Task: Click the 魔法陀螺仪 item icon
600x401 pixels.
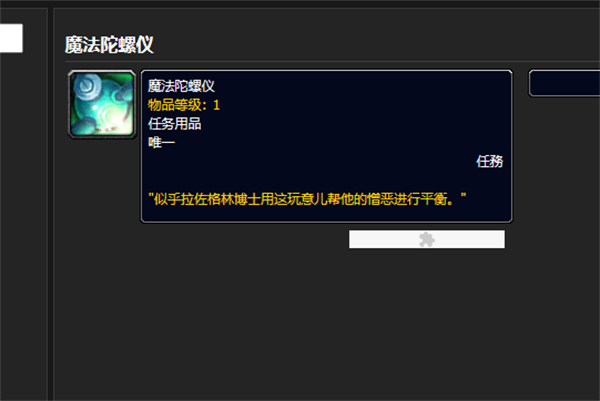Action: (x=102, y=104)
